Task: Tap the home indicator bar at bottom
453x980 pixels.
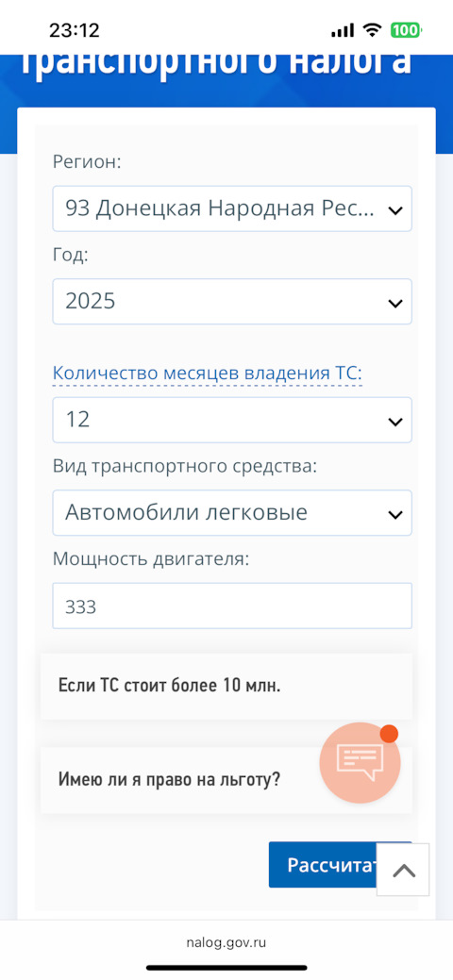Action: click(x=226, y=968)
